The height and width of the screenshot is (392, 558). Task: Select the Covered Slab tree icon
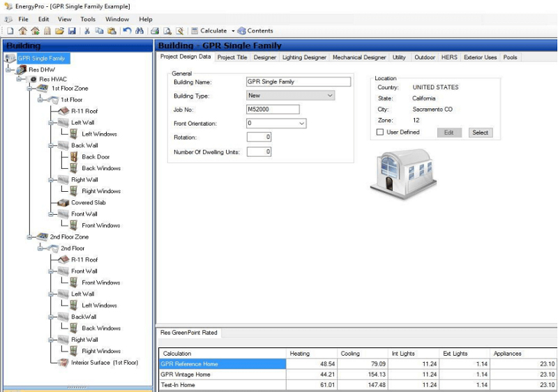coord(63,203)
